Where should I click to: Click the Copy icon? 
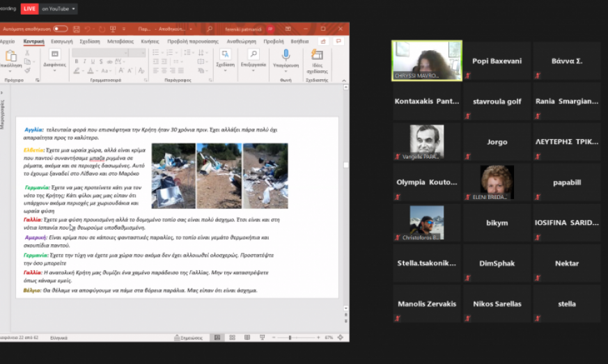coord(27,62)
